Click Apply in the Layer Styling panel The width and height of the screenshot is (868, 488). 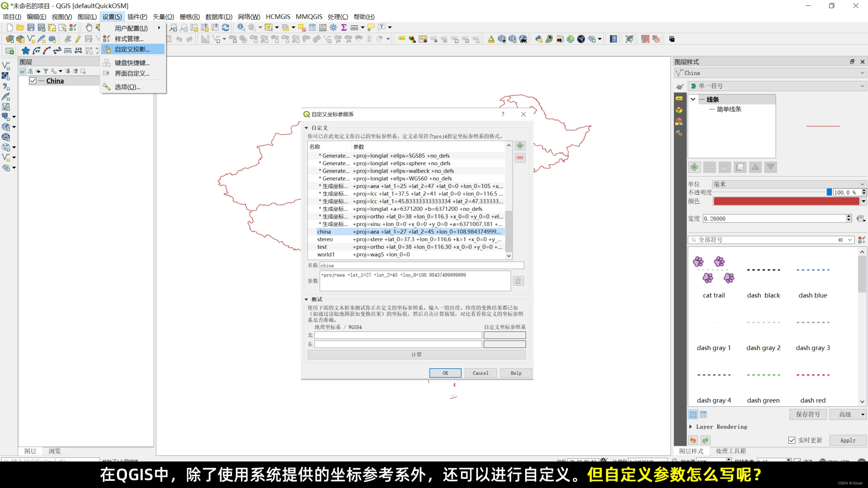click(x=847, y=440)
